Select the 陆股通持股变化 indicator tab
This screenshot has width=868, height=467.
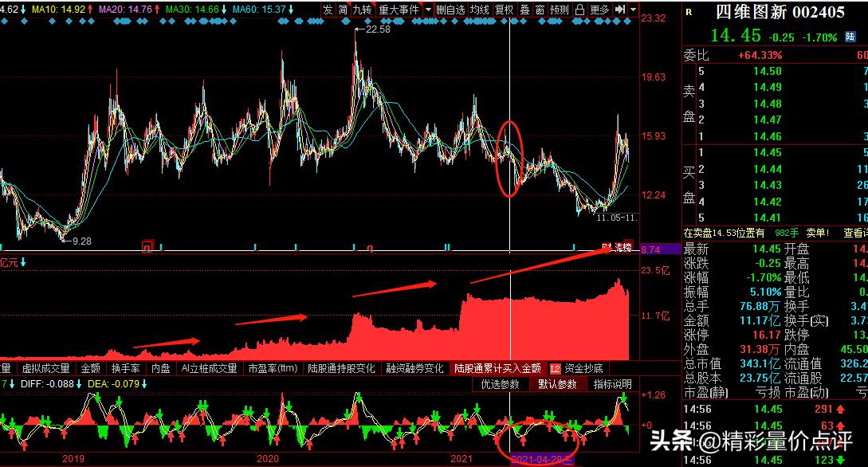coord(341,368)
